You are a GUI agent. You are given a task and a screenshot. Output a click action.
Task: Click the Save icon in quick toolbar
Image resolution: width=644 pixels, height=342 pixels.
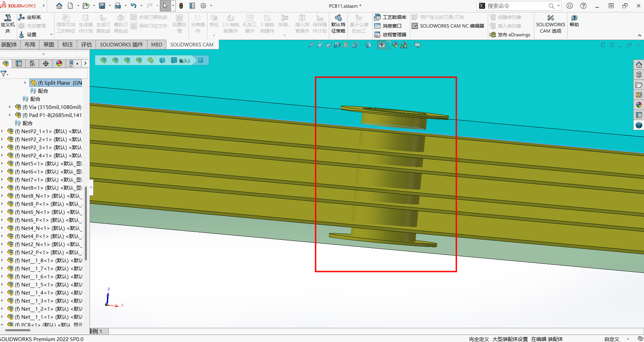(x=102, y=6)
